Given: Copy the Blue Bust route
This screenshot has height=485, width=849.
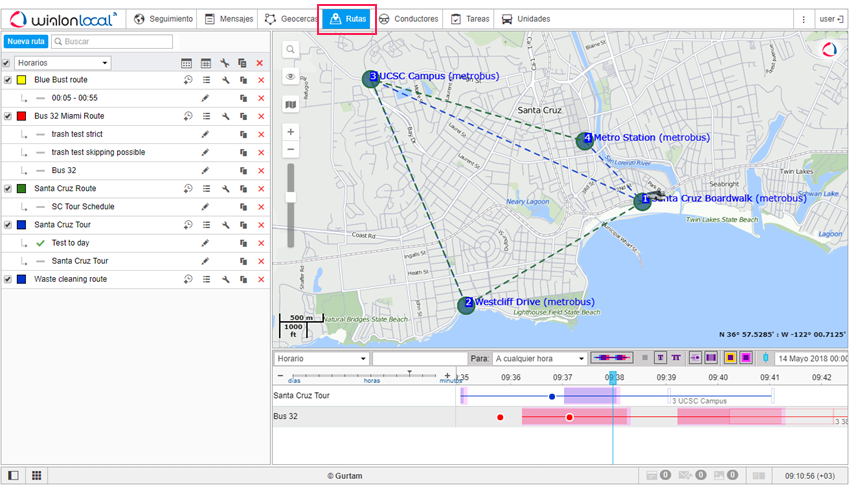Looking at the screenshot, I should (x=243, y=80).
